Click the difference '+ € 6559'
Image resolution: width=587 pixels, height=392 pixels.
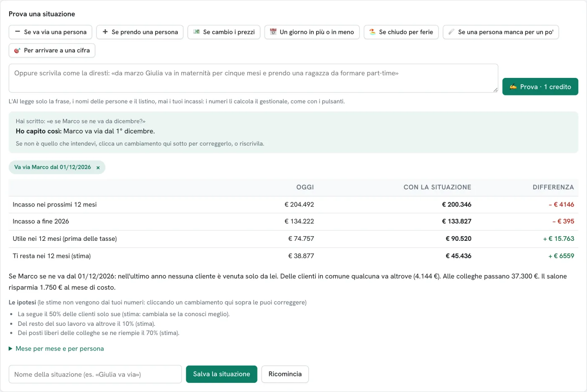[561, 256]
